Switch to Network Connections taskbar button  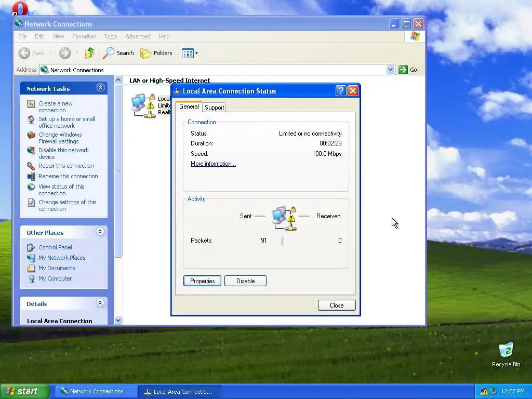click(96, 391)
